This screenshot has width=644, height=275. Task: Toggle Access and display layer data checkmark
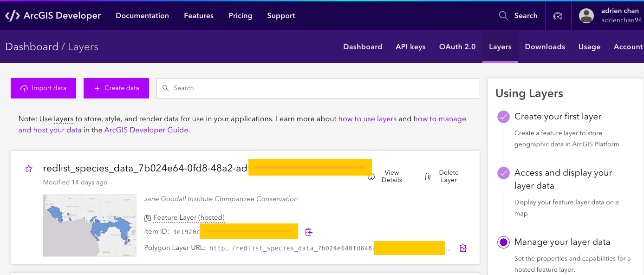pos(503,173)
